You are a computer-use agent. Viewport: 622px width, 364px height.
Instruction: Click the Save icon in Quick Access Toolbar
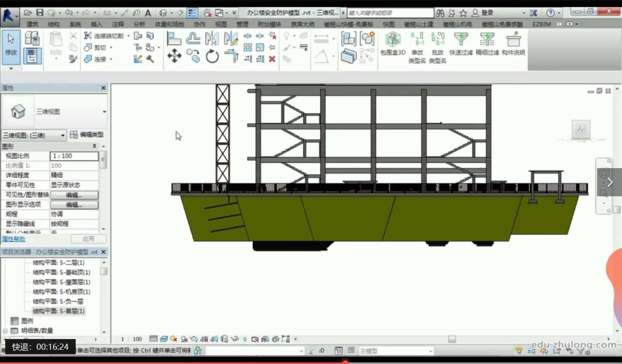coord(40,12)
